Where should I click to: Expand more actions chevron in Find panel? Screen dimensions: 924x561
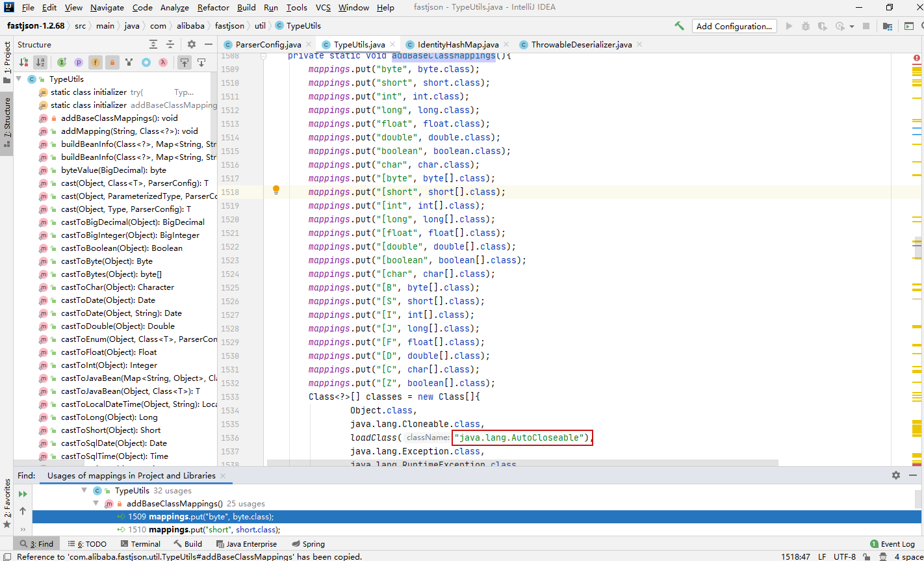pos(23,529)
